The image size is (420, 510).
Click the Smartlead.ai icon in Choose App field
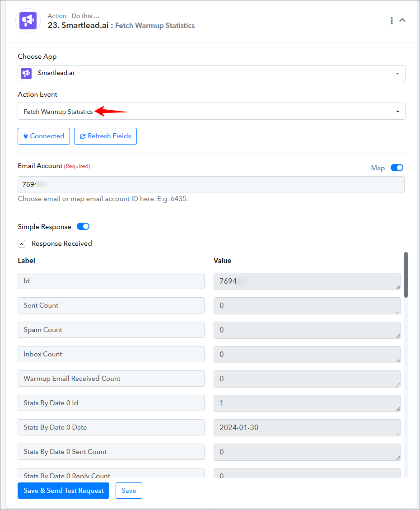click(26, 74)
